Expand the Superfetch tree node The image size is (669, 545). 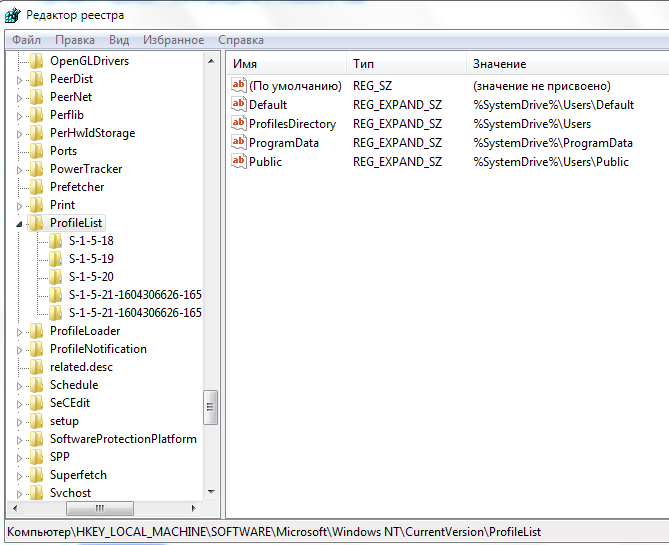pyautogui.click(x=19, y=476)
